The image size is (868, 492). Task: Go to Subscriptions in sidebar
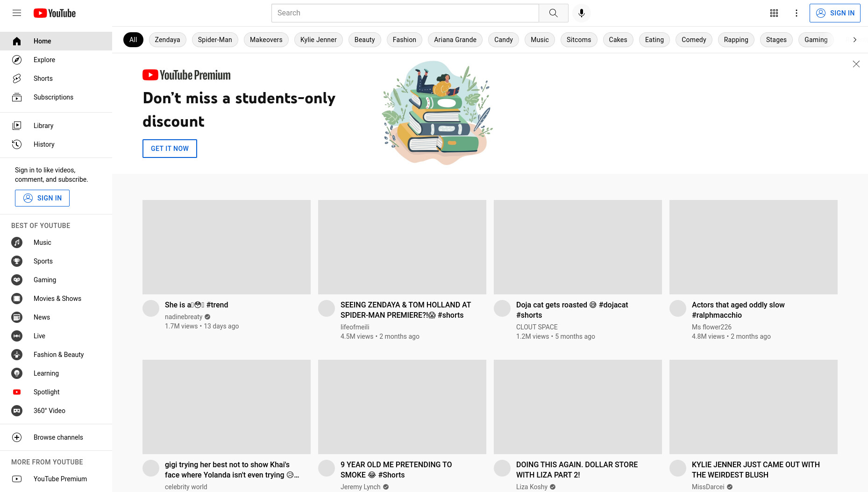(56, 97)
